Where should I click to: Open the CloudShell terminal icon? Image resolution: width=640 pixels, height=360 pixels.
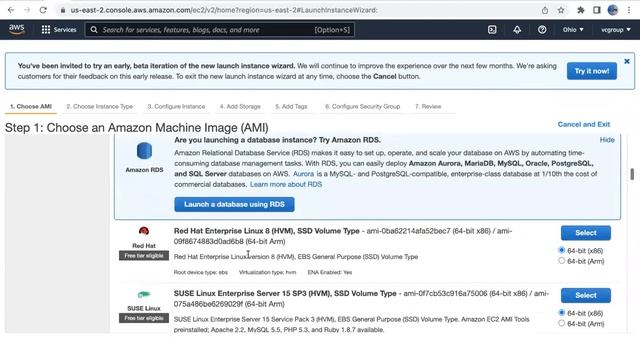tap(492, 30)
